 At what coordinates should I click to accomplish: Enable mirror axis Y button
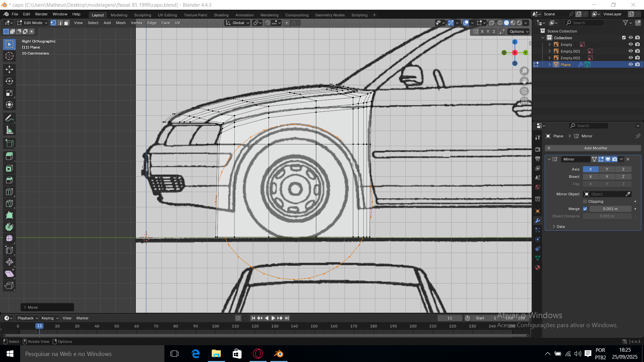click(607, 169)
